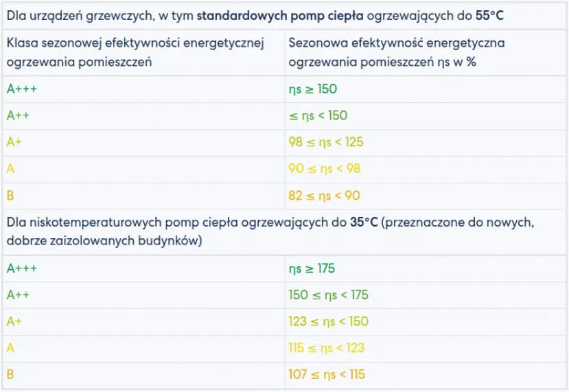Click the "Klasa sezonowej efektywności energetycznej" column header
The height and width of the screenshot is (392, 569).
136,43
